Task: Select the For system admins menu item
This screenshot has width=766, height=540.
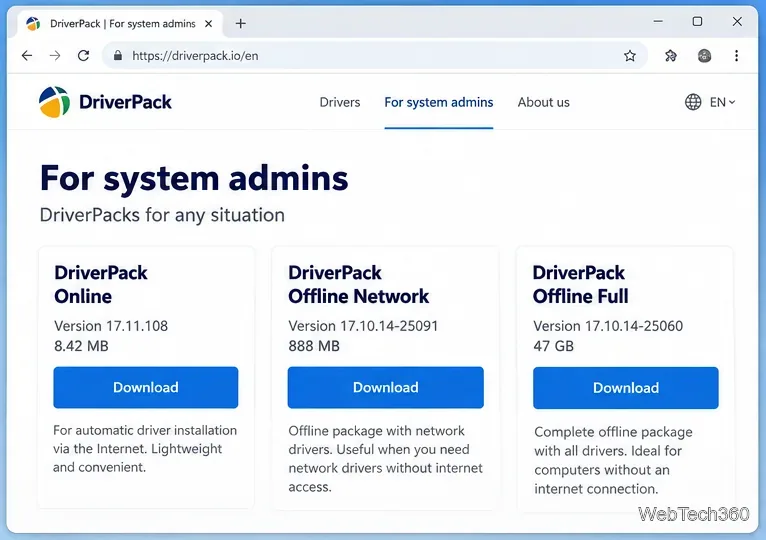Action: (x=439, y=102)
